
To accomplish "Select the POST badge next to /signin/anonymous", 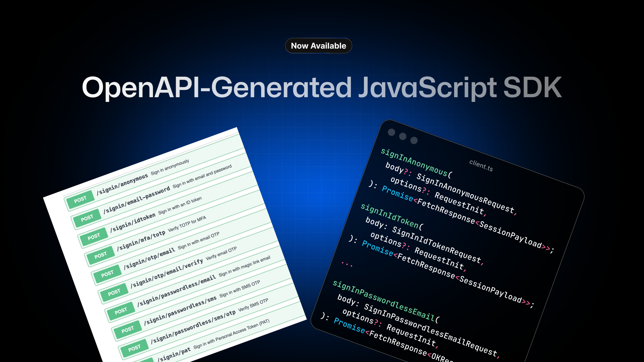I will pyautogui.click(x=80, y=199).
